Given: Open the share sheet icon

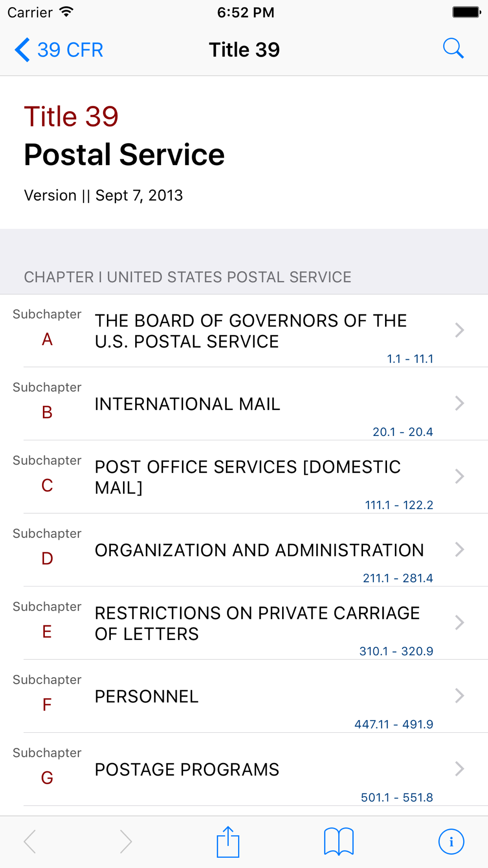Looking at the screenshot, I should click(x=228, y=842).
